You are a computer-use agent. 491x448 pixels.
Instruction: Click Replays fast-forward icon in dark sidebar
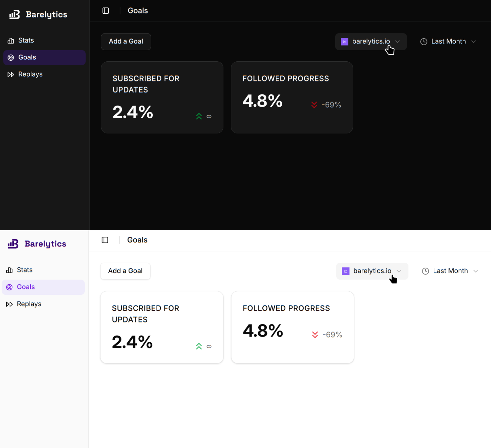point(11,74)
